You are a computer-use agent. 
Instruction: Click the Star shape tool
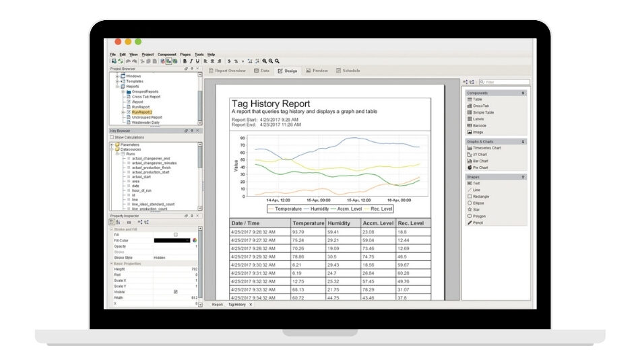[476, 209]
